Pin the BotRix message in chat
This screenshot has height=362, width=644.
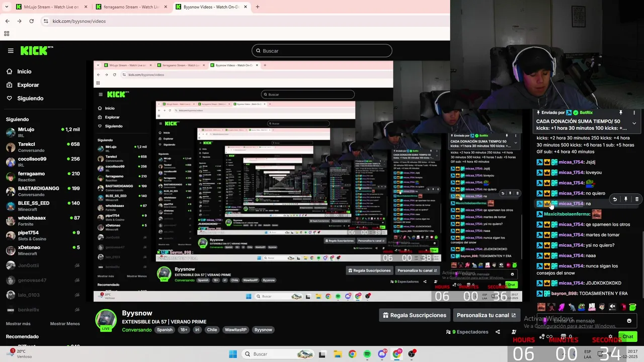[x=621, y=113]
